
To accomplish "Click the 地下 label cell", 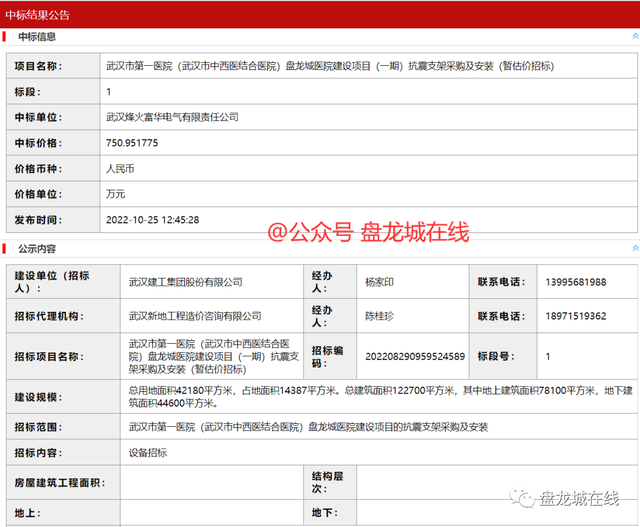I will 330,512.
